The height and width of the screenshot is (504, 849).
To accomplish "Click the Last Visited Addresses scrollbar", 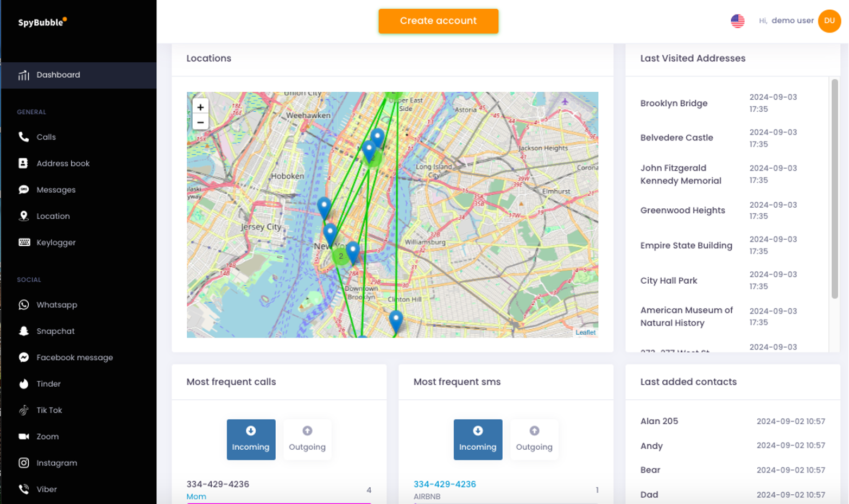I will 834,189.
